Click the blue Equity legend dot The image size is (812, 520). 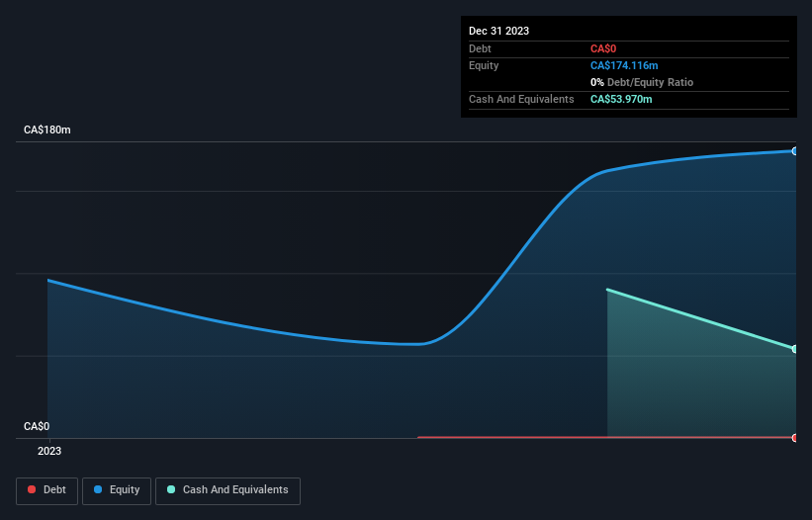click(x=98, y=489)
